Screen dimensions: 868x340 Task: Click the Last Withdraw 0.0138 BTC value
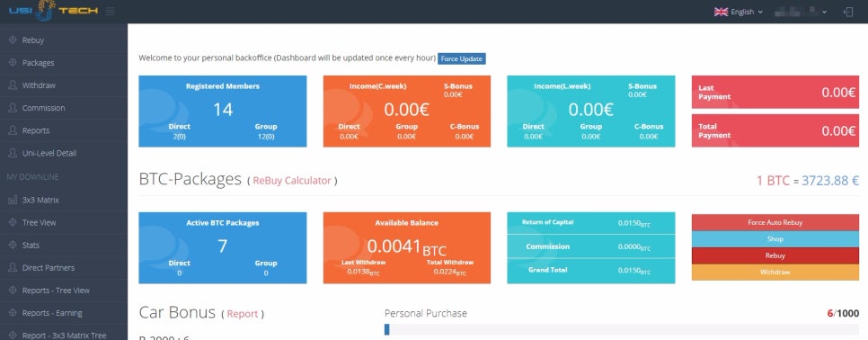(x=363, y=272)
